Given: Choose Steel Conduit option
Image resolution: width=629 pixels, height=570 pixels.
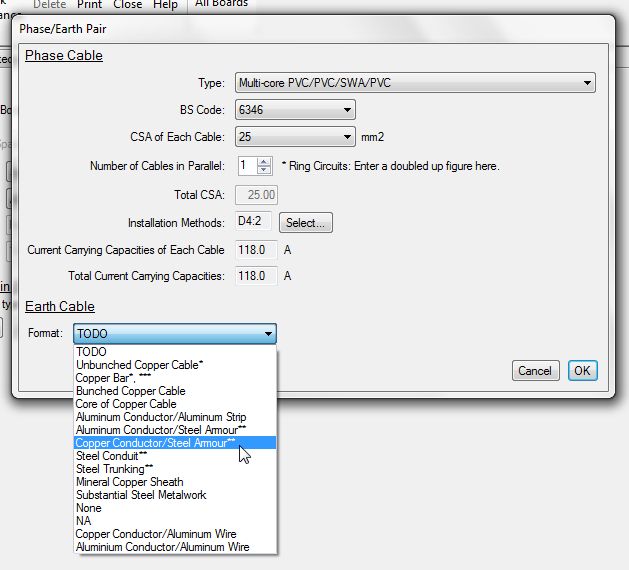Looking at the screenshot, I should tap(175, 456).
